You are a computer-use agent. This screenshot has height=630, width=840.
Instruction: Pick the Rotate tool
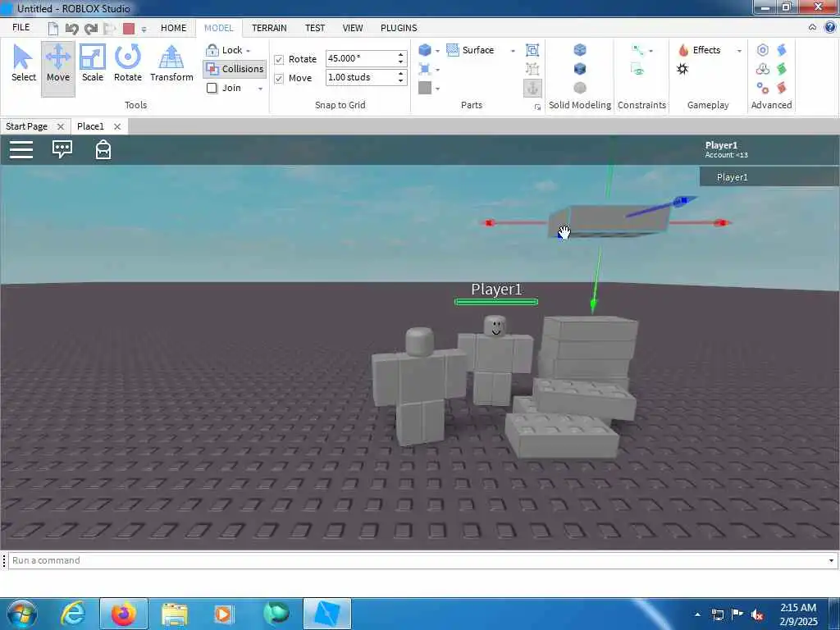(127, 64)
